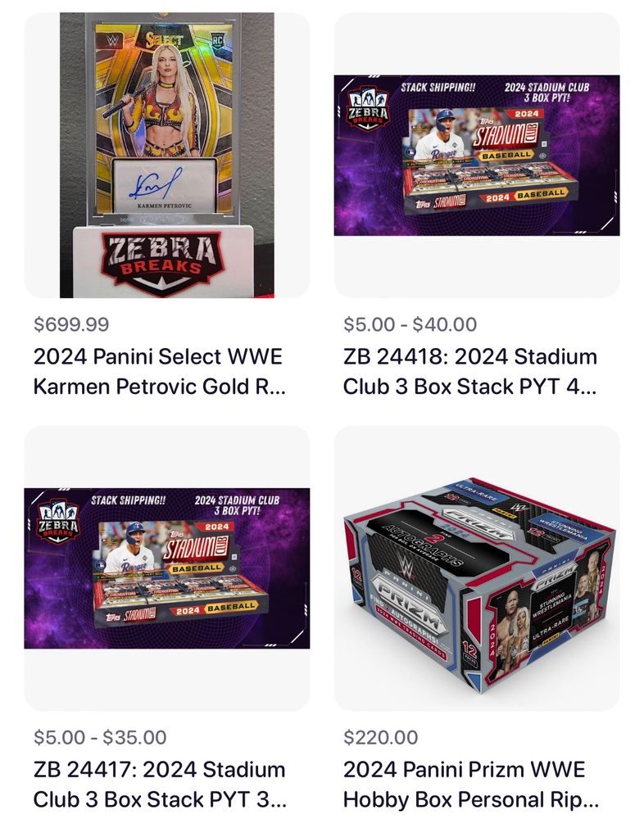
Task: Click the $5.00 - $40.00 price range
Action: pyautogui.click(x=410, y=324)
